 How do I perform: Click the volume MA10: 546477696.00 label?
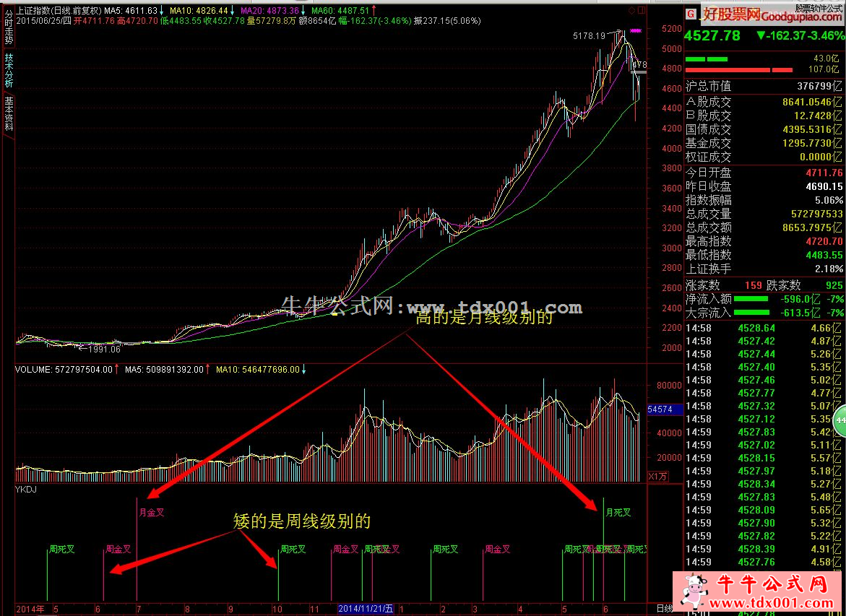tap(257, 370)
